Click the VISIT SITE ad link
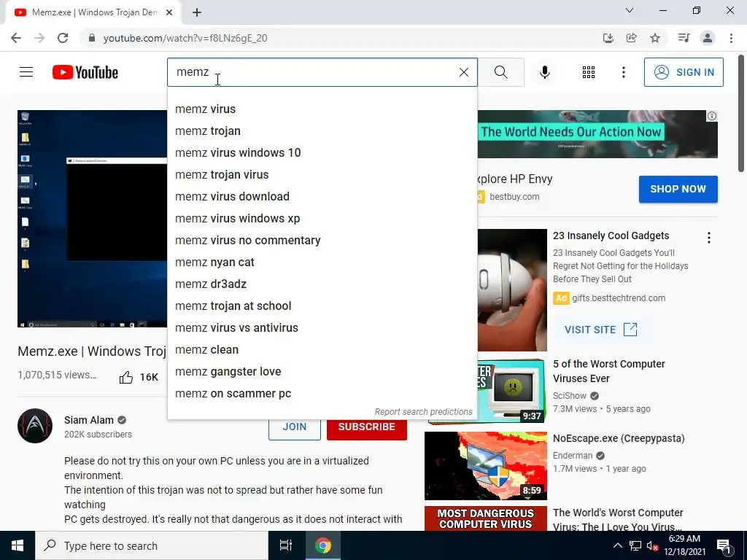Viewport: 747px width, 560px height. coord(601,330)
